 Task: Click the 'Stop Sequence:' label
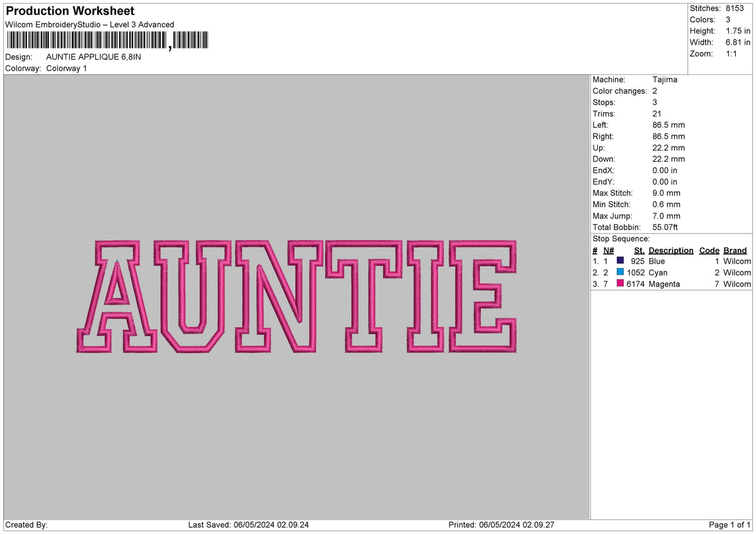tap(621, 239)
